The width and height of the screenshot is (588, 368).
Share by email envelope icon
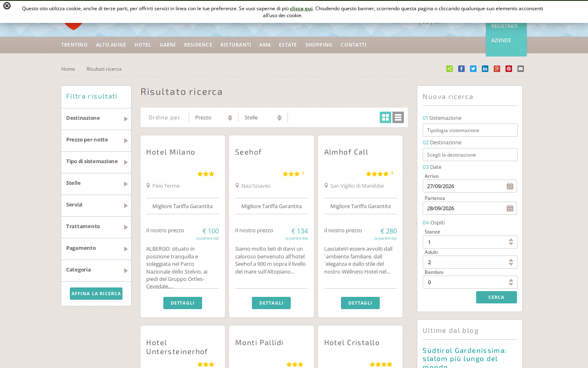[x=521, y=69]
